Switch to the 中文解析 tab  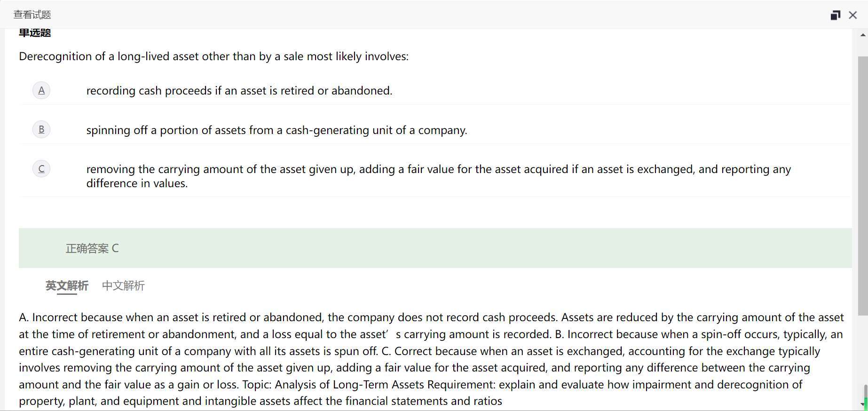123,285
